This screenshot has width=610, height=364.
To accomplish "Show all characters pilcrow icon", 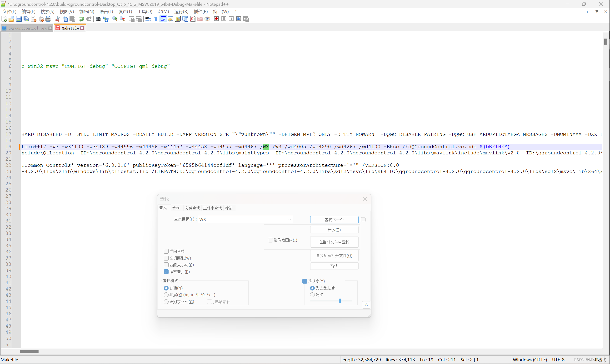I will point(155,19).
